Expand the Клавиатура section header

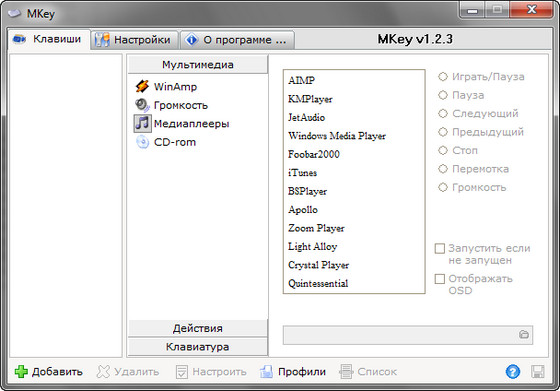coord(198,347)
